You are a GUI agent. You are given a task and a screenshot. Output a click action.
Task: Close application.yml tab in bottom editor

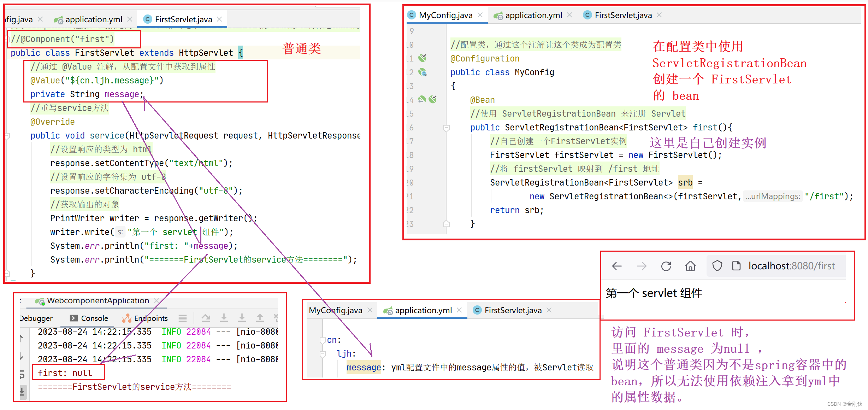[x=459, y=310]
